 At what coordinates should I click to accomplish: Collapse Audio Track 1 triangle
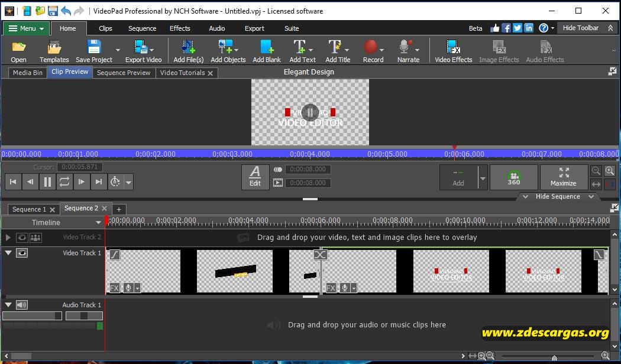[8, 305]
